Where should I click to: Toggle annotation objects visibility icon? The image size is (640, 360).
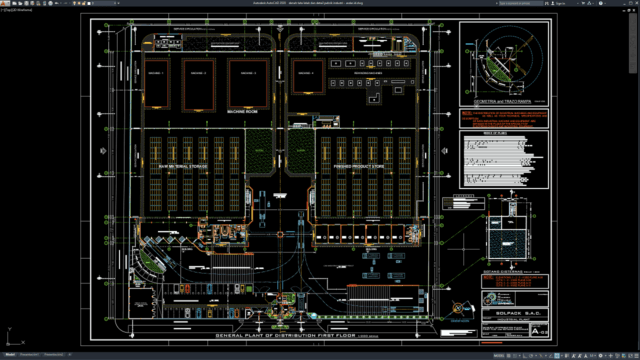573,356
